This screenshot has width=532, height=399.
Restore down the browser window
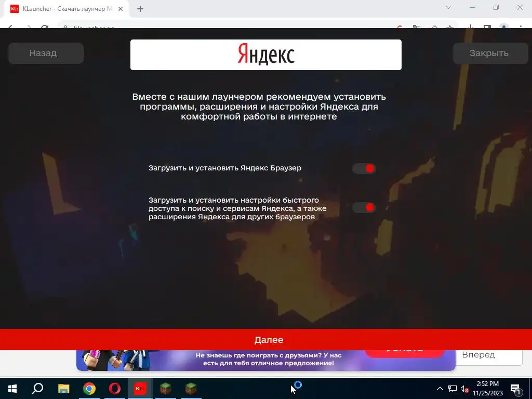click(496, 7)
